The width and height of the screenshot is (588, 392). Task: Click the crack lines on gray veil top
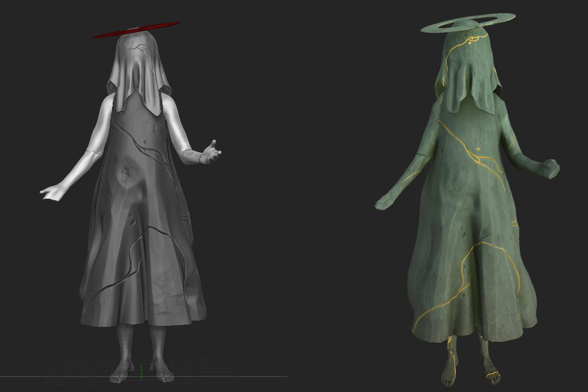pyautogui.click(x=140, y=53)
